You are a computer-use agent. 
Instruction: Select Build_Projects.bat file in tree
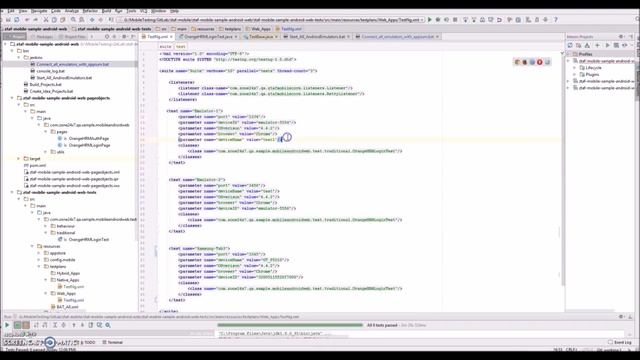(x=43, y=84)
